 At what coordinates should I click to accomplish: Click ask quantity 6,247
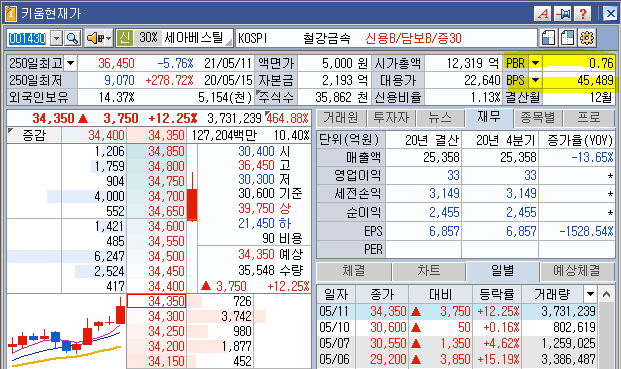point(109,256)
